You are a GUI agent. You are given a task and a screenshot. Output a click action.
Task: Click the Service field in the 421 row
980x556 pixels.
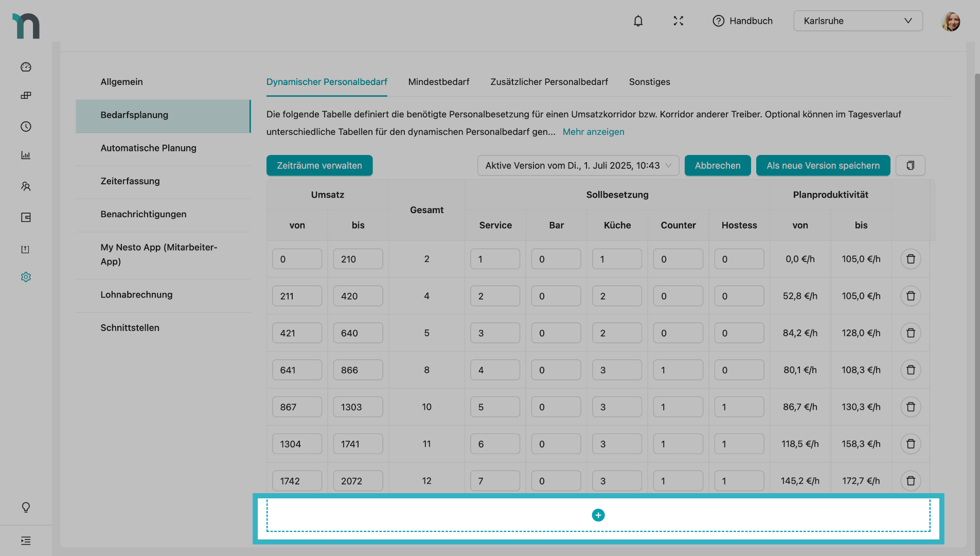pos(495,333)
